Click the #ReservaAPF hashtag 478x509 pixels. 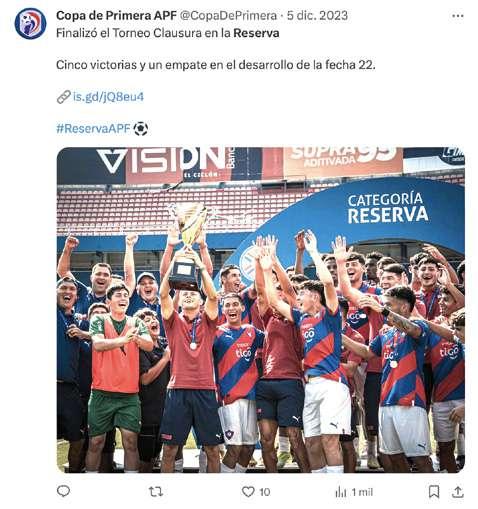click(x=93, y=128)
